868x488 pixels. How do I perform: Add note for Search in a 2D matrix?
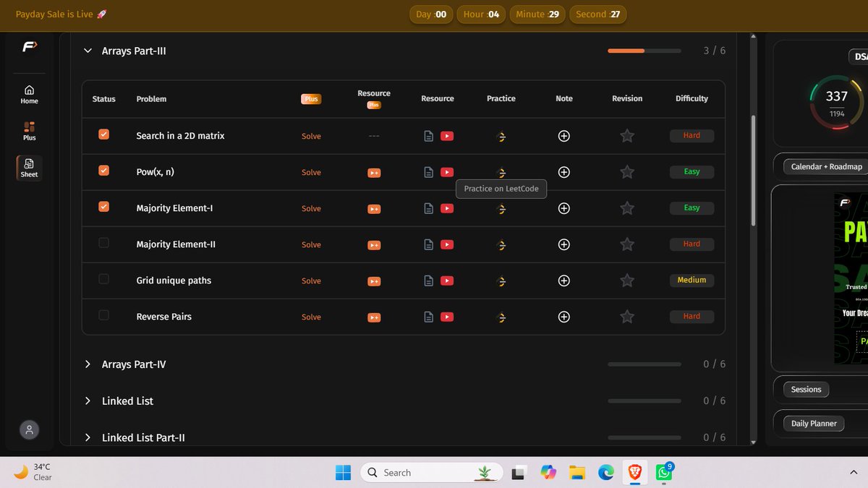(564, 136)
